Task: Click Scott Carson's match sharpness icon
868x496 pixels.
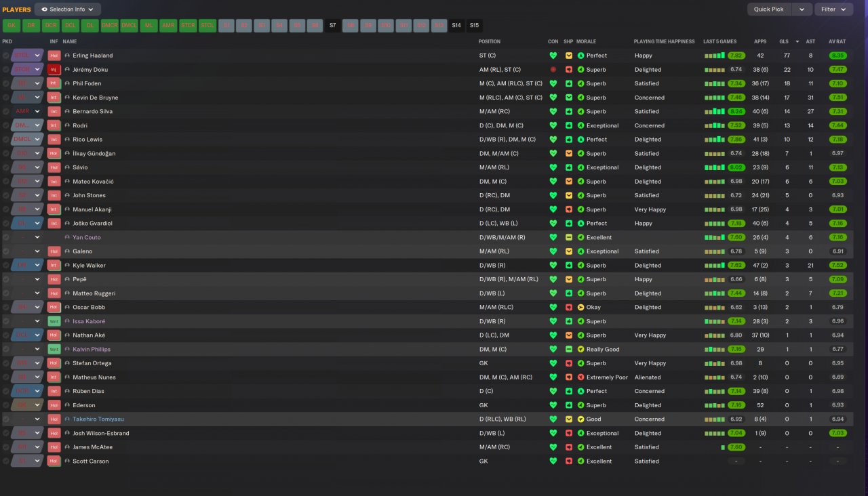Action: coord(569,461)
